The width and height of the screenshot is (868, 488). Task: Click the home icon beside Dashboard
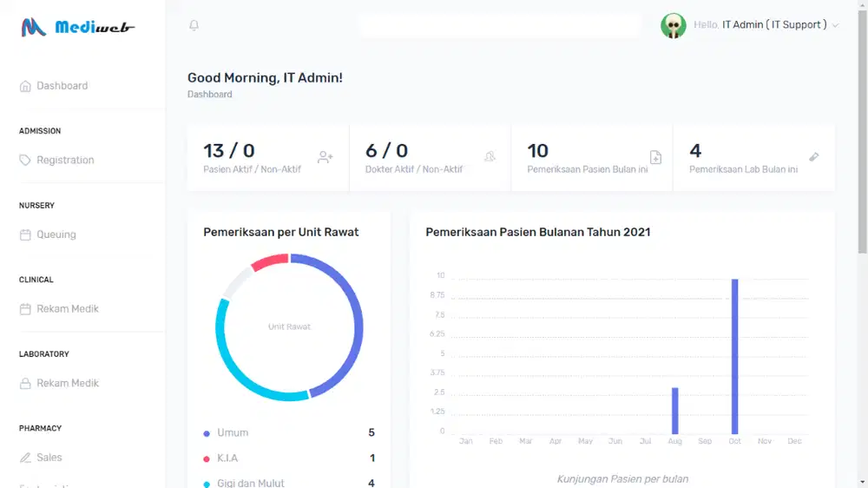[x=25, y=86]
